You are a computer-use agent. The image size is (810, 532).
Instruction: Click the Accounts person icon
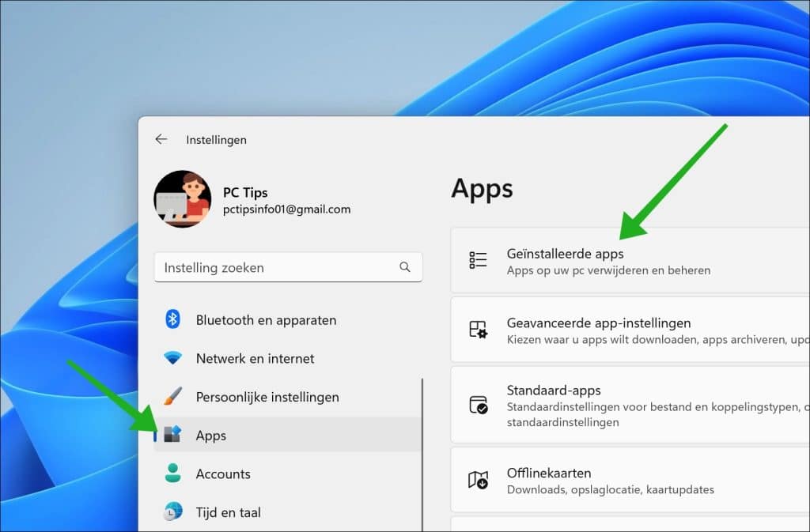(x=172, y=474)
